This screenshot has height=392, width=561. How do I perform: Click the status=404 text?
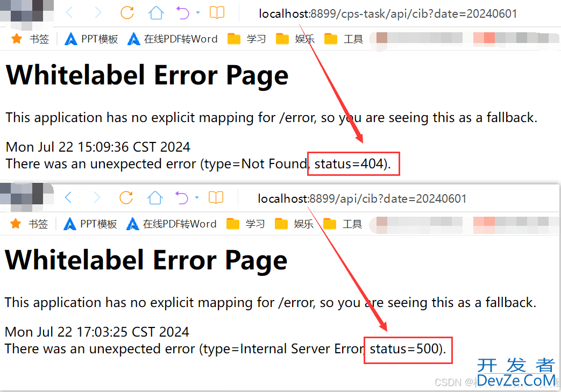pos(349,164)
